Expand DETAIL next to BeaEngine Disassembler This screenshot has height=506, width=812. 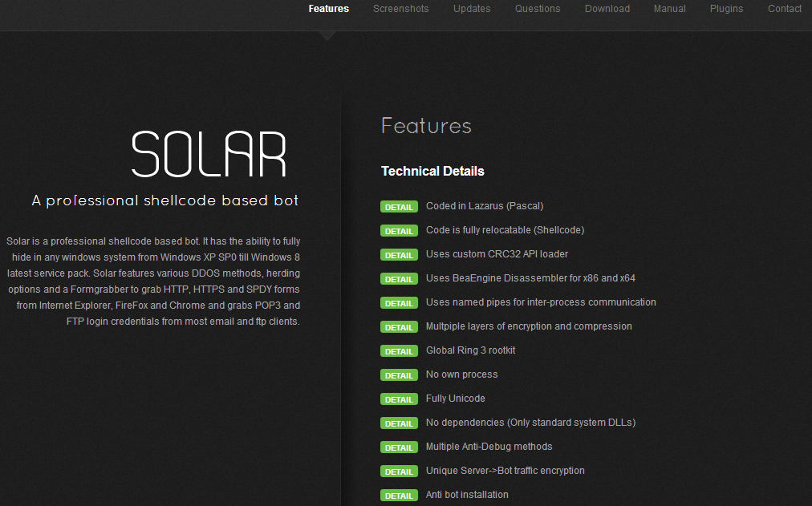click(x=399, y=279)
